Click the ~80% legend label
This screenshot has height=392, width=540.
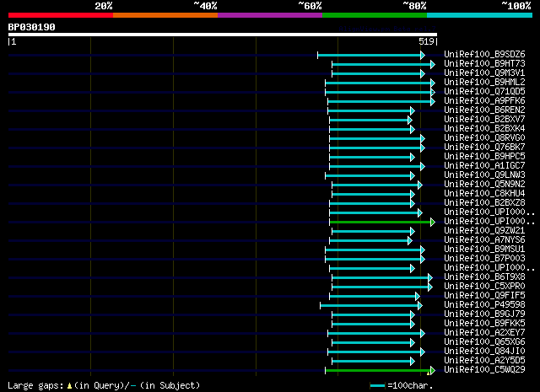[414, 6]
